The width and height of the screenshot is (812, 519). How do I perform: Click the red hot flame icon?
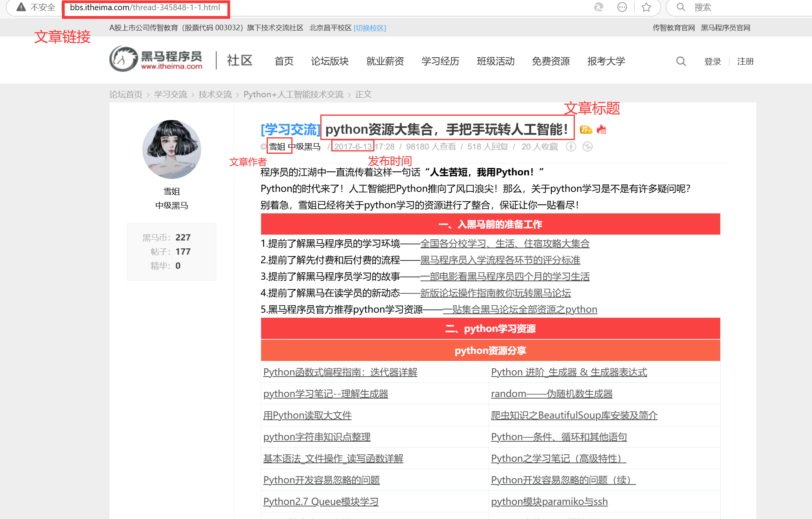point(601,129)
